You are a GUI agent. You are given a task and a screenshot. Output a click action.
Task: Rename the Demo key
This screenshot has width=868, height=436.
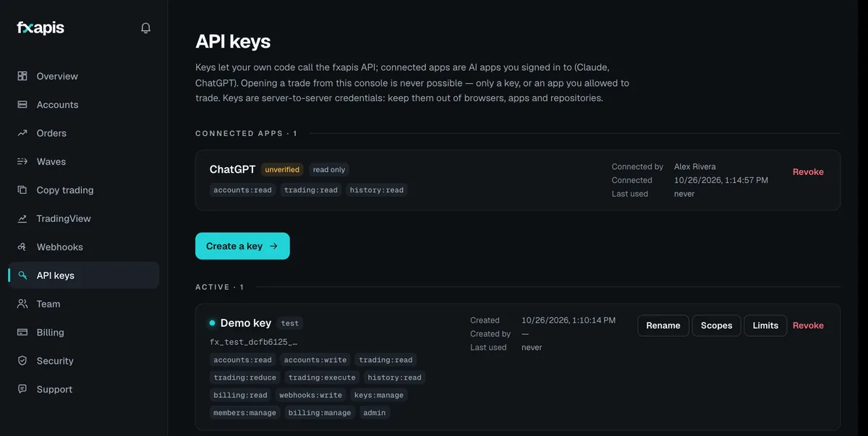point(663,325)
